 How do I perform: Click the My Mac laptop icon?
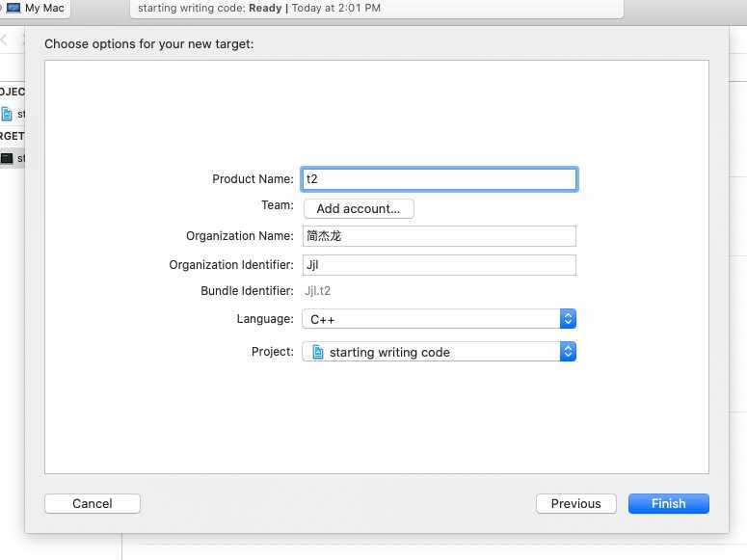pyautogui.click(x=13, y=8)
